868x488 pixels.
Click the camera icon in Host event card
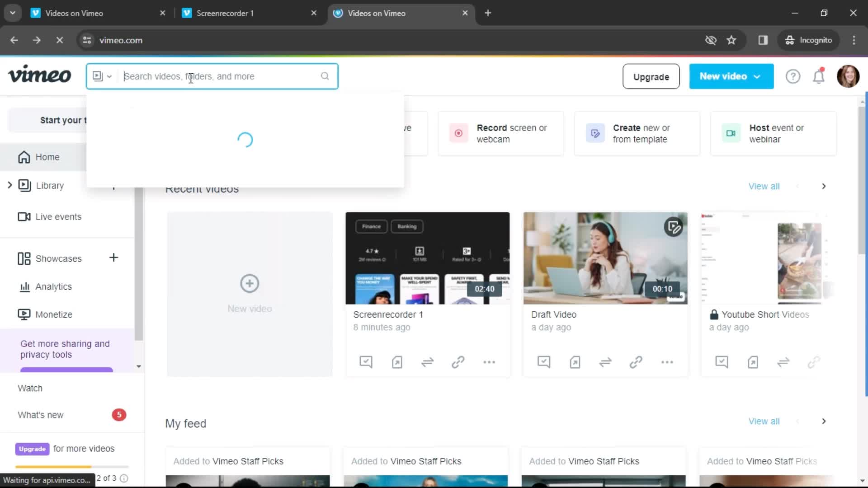(731, 133)
